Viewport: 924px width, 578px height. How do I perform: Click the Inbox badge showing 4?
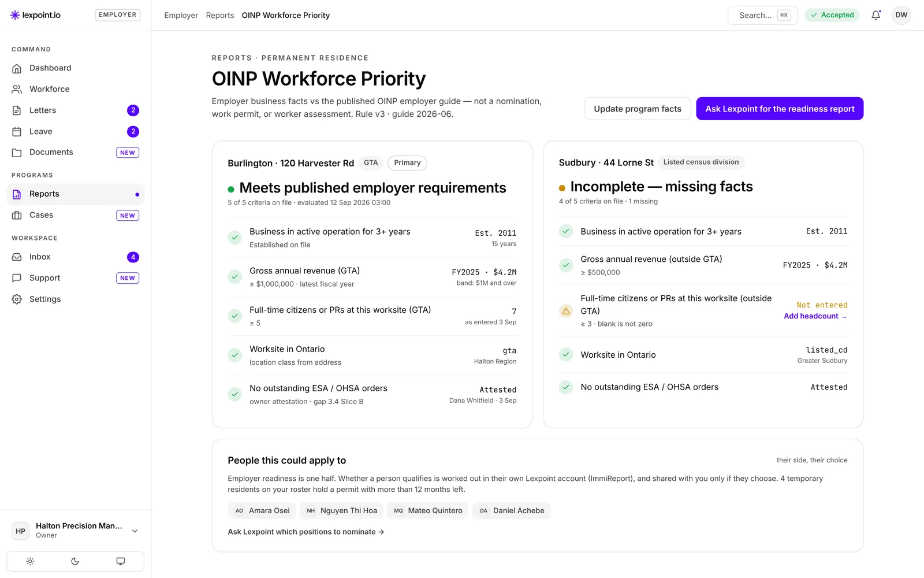click(x=133, y=257)
